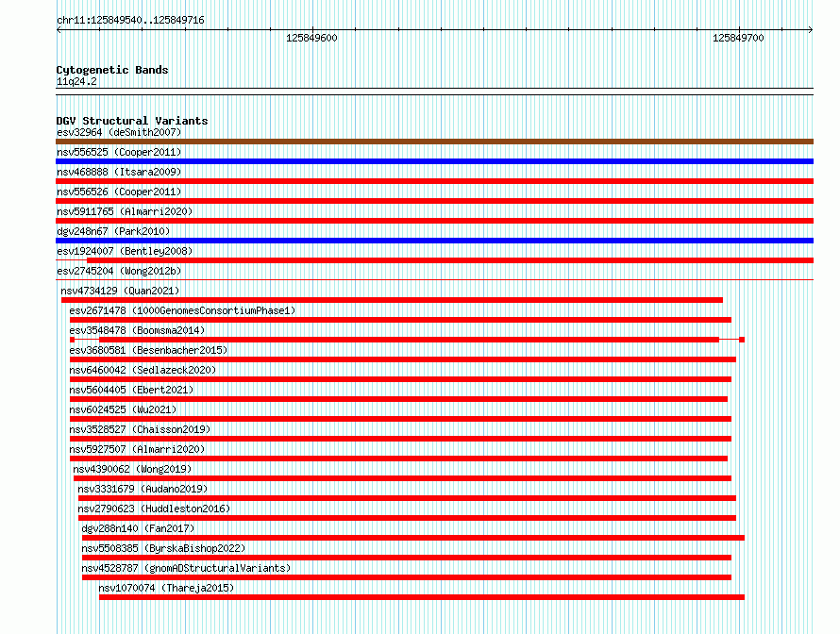840x634 pixels.
Task: Click nsv5508385 (ByrskaBishop2022) label
Action: click(163, 548)
